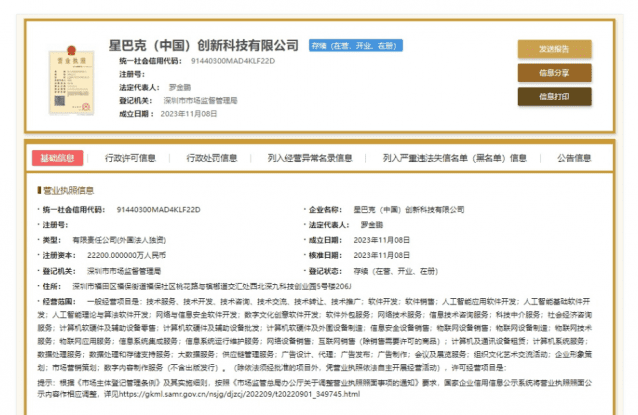Click credit code value in 营业执照信息 section

pos(158,210)
